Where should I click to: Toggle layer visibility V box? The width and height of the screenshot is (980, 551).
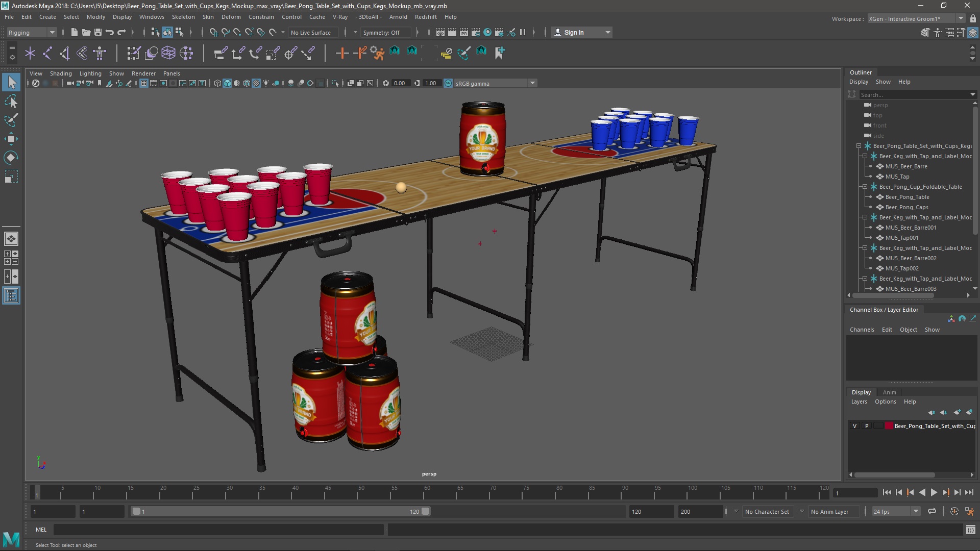click(855, 426)
